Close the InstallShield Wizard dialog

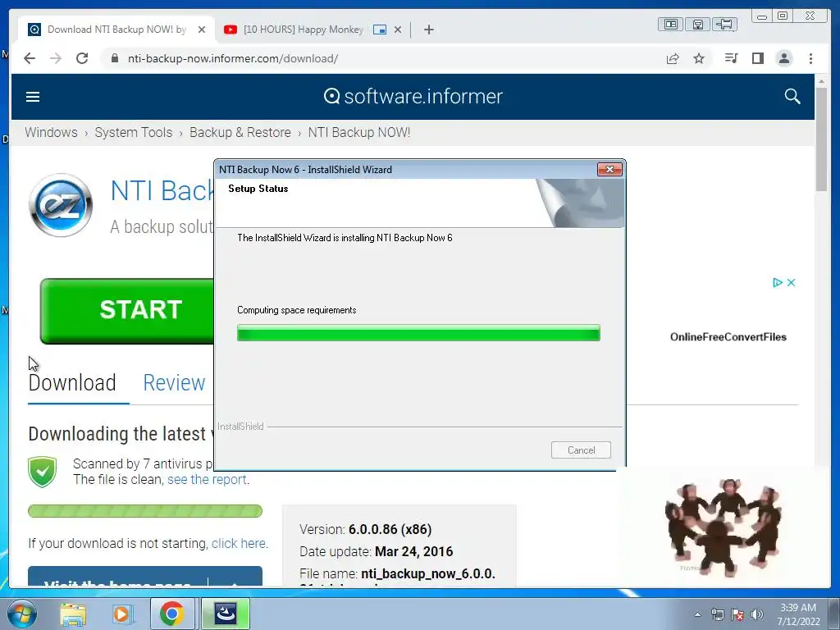(609, 169)
